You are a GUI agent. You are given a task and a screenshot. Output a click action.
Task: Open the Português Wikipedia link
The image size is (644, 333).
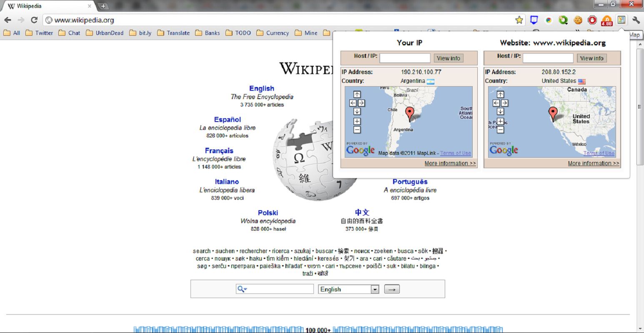[410, 181]
